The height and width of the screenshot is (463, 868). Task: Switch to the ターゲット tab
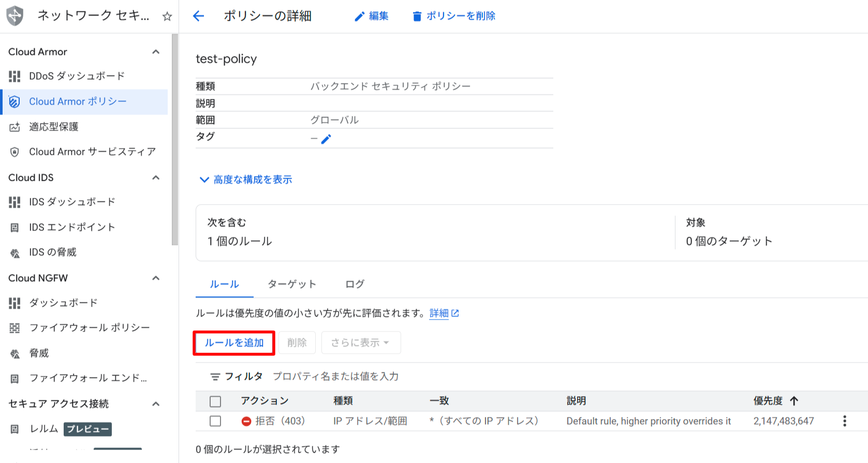(291, 284)
